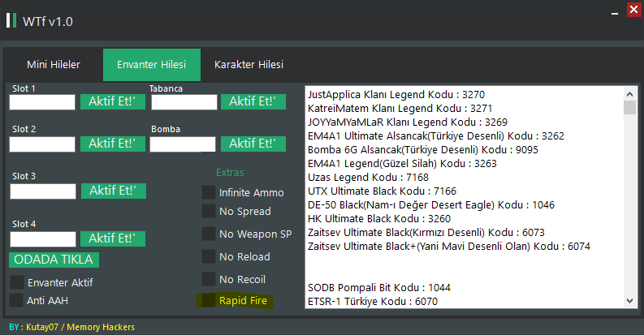Select the 'EM4A1 Legend(Güzel Silah)' code line
This screenshot has width=644, height=335.
402,164
